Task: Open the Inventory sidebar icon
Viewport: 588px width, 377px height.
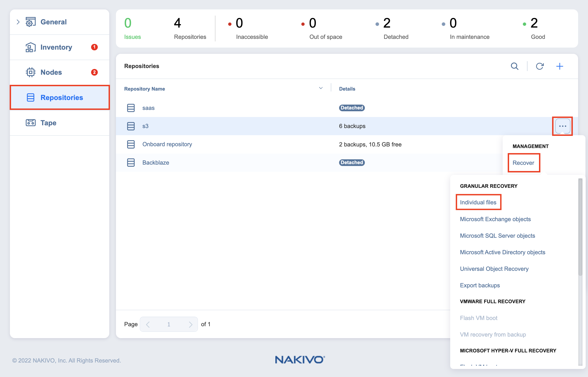Action: (31, 47)
